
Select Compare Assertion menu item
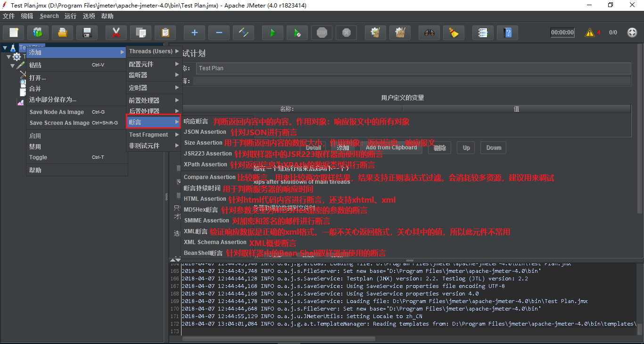click(x=209, y=177)
